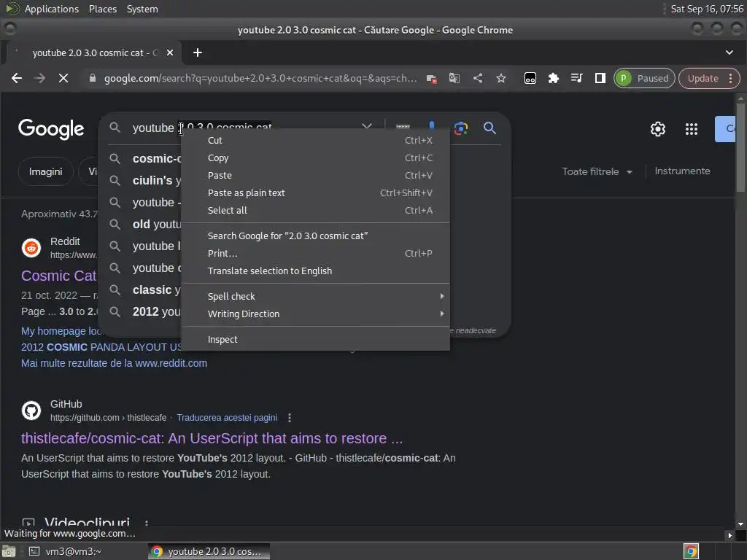Choose Inspect from the context menu
The image size is (747, 560).
pos(315,340)
